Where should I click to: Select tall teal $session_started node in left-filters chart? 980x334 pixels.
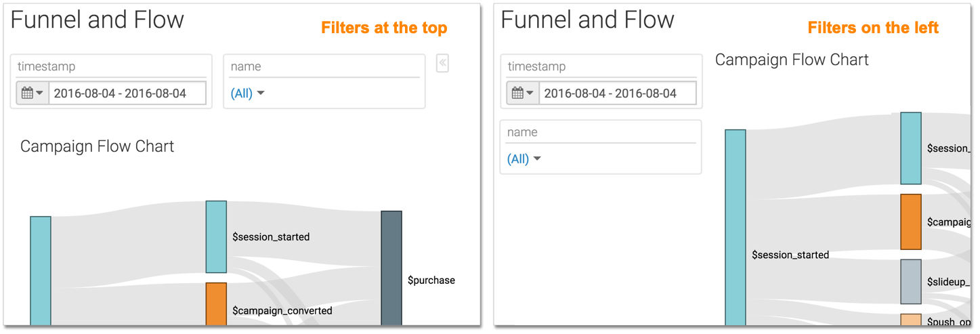pos(736,227)
